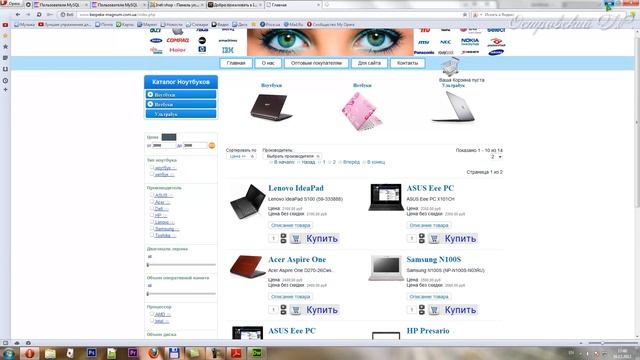Image resolution: width=640 pixels, height=360 pixels.
Task: Click the screen diagonal slider handle
Action: pos(148,265)
